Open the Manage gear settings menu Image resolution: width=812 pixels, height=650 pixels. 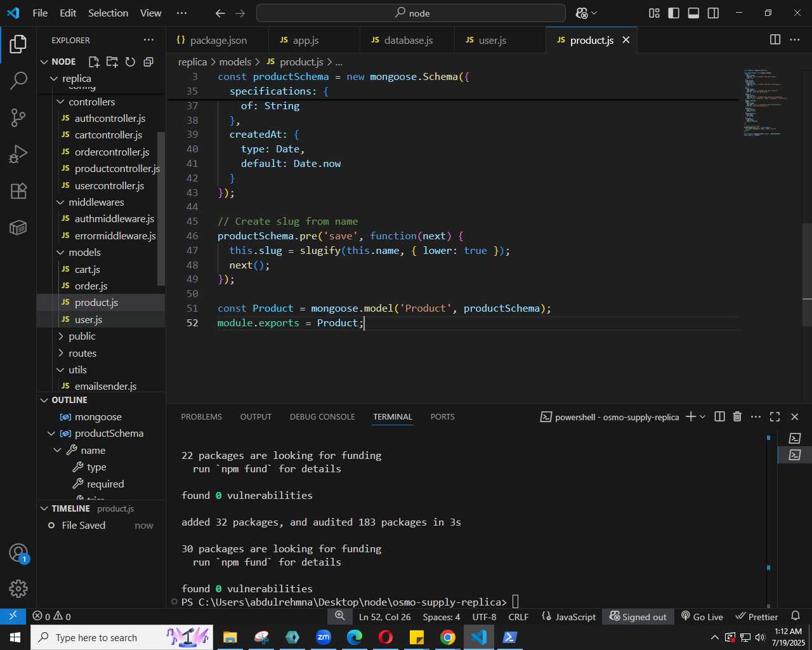point(18,588)
